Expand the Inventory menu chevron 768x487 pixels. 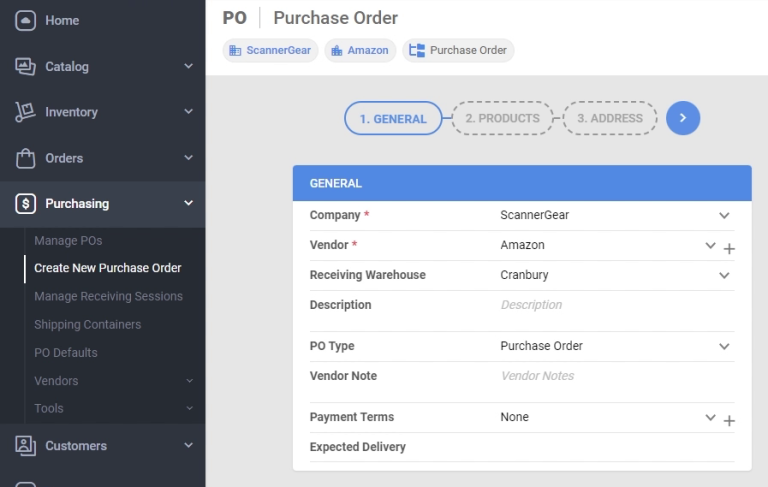pos(189,112)
